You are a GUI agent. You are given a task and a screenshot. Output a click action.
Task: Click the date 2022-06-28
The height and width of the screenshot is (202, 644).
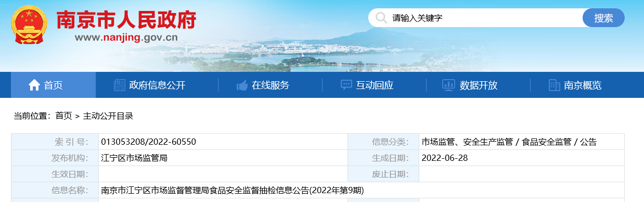pyautogui.click(x=445, y=158)
